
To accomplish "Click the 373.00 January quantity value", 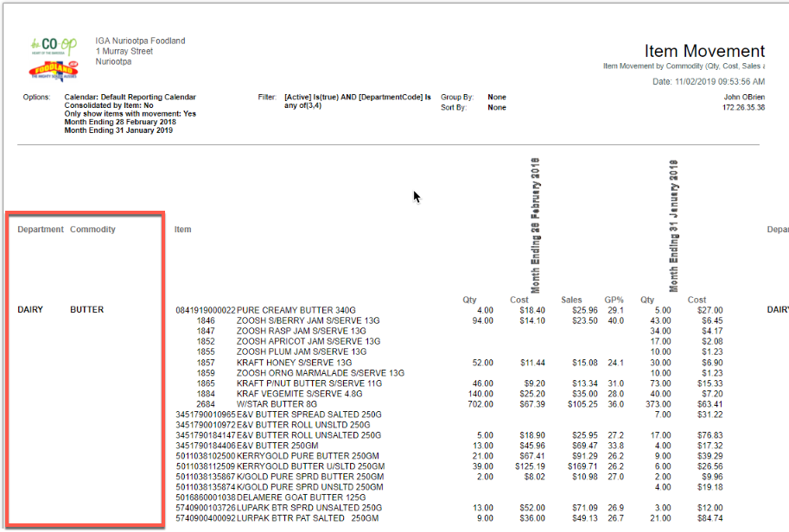I will pyautogui.click(x=659, y=404).
